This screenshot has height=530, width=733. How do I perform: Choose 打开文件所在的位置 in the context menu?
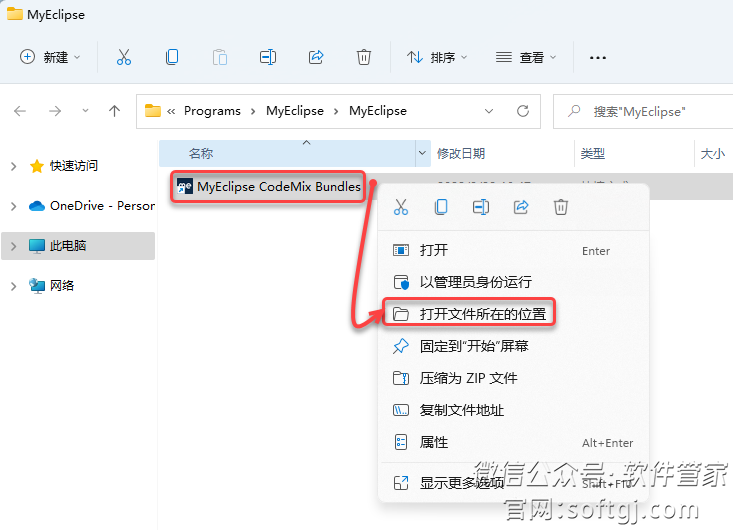pos(513,314)
